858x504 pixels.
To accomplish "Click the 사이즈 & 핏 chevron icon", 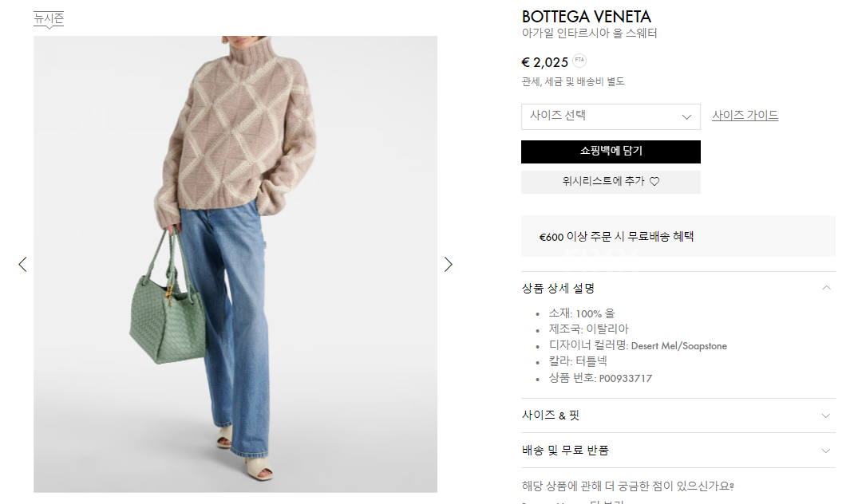I will click(826, 416).
